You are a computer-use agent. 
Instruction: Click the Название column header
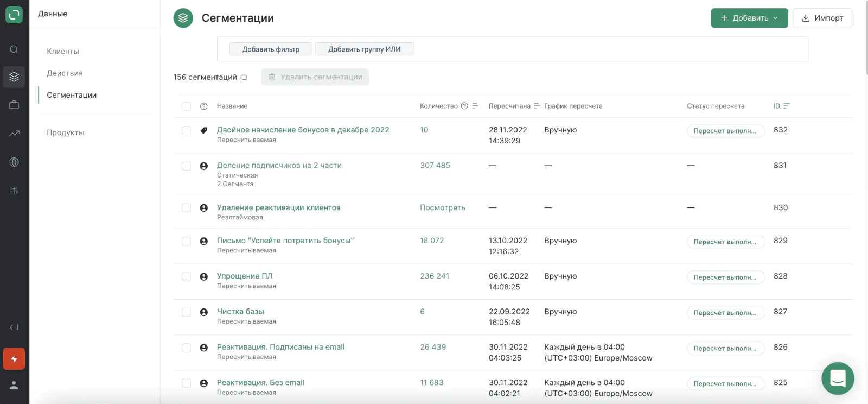pyautogui.click(x=232, y=106)
